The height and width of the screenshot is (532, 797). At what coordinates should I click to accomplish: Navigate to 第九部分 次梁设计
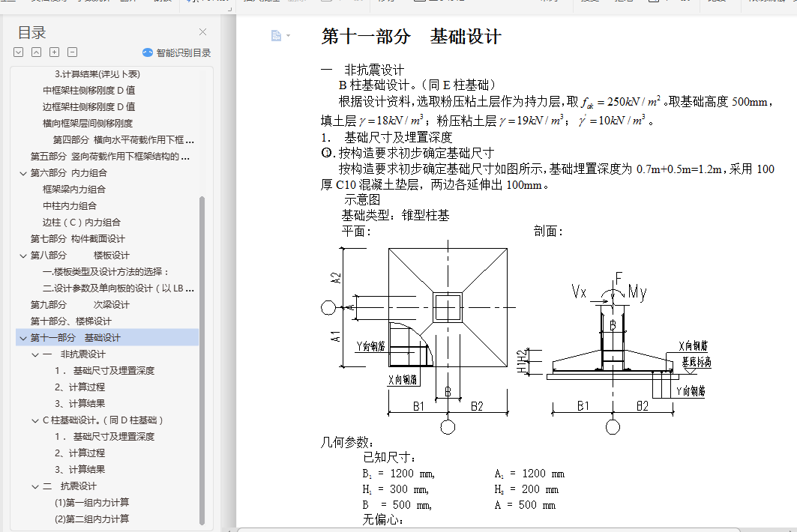coord(79,305)
